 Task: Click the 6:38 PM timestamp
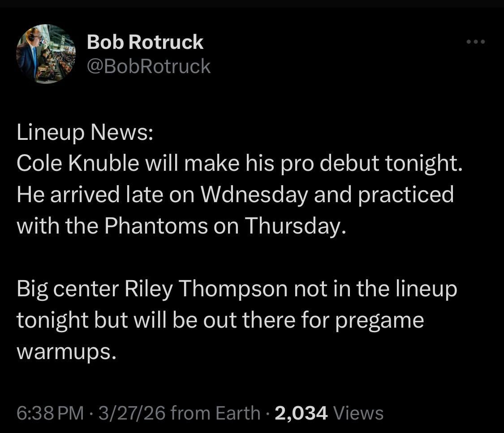pyautogui.click(x=50, y=413)
